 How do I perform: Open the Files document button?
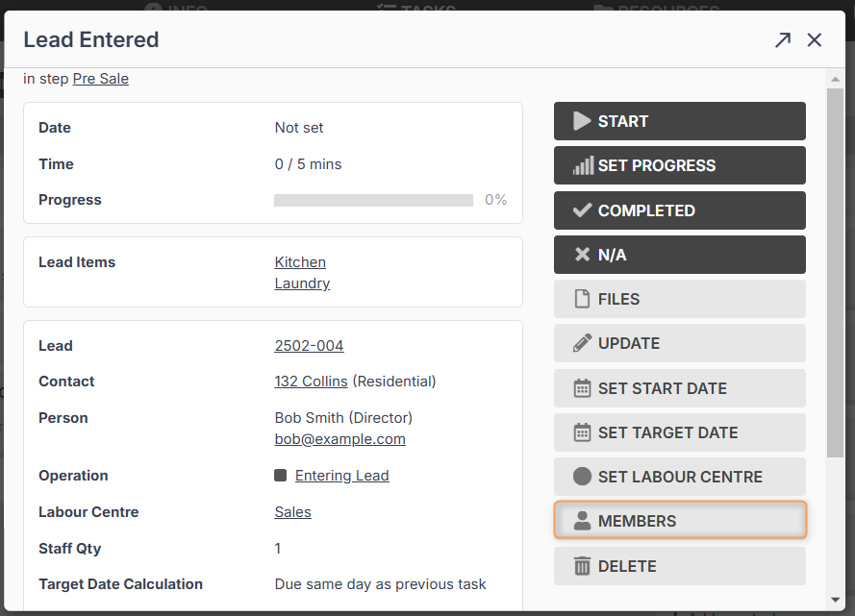(x=679, y=299)
